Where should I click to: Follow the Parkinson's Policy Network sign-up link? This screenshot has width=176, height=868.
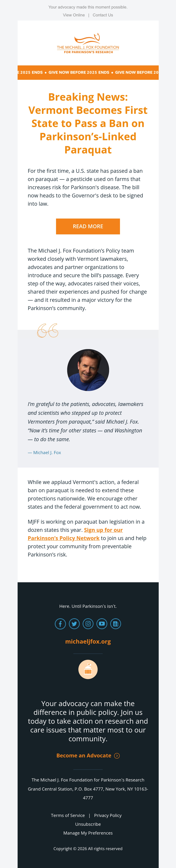(76, 534)
